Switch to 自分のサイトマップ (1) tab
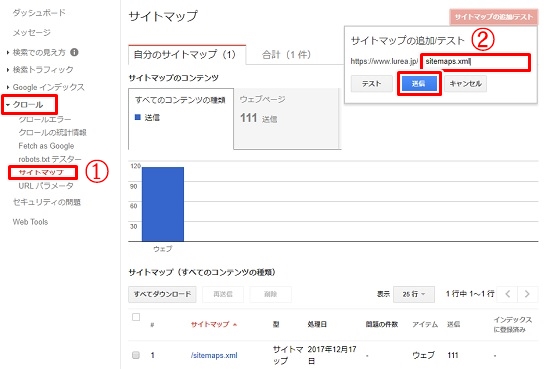The width and height of the screenshot is (550, 369). pos(187,55)
